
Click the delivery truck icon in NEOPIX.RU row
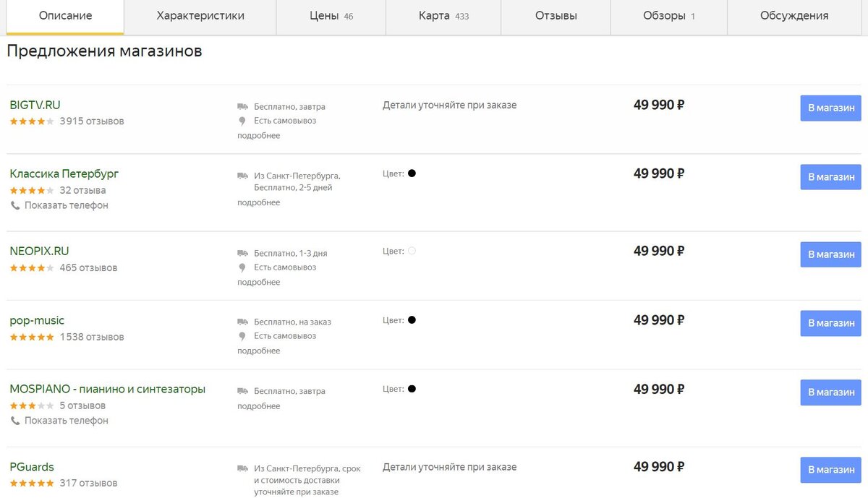(x=242, y=253)
